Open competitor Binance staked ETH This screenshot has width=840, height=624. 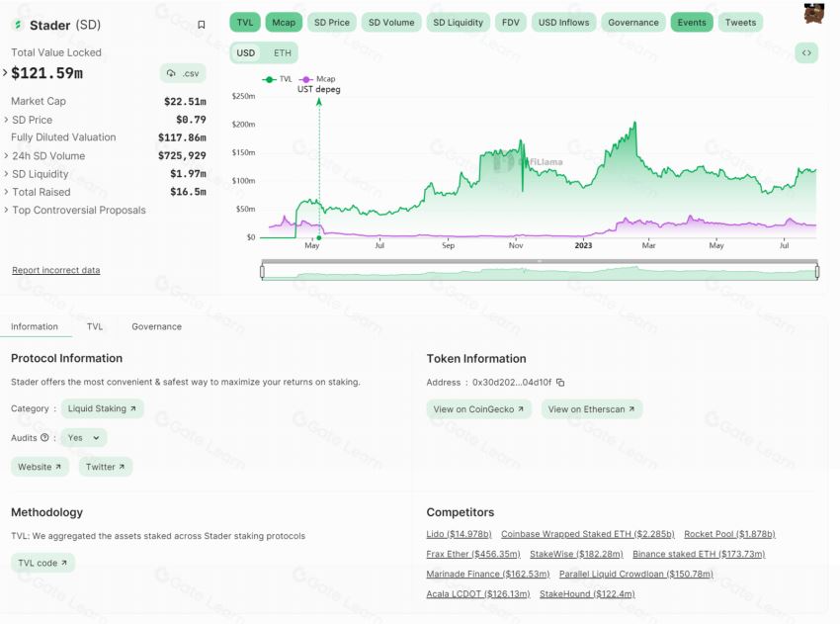[x=699, y=554]
